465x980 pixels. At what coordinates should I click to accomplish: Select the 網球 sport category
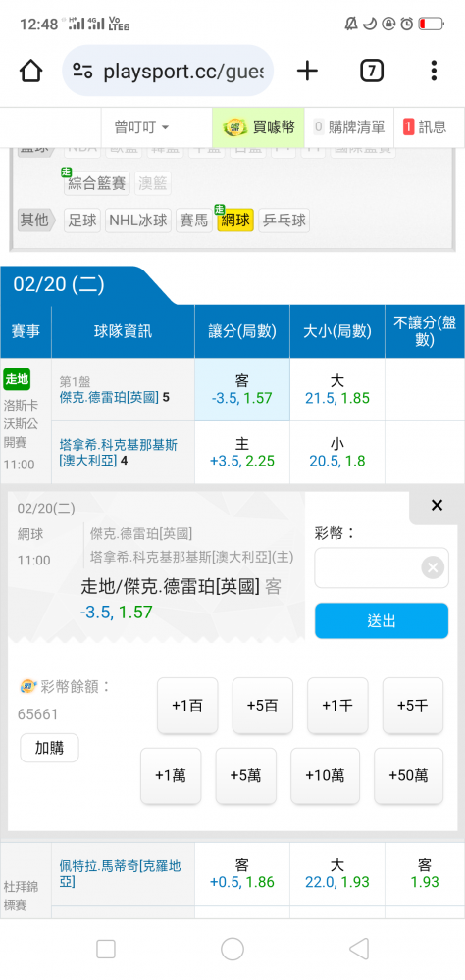point(235,220)
